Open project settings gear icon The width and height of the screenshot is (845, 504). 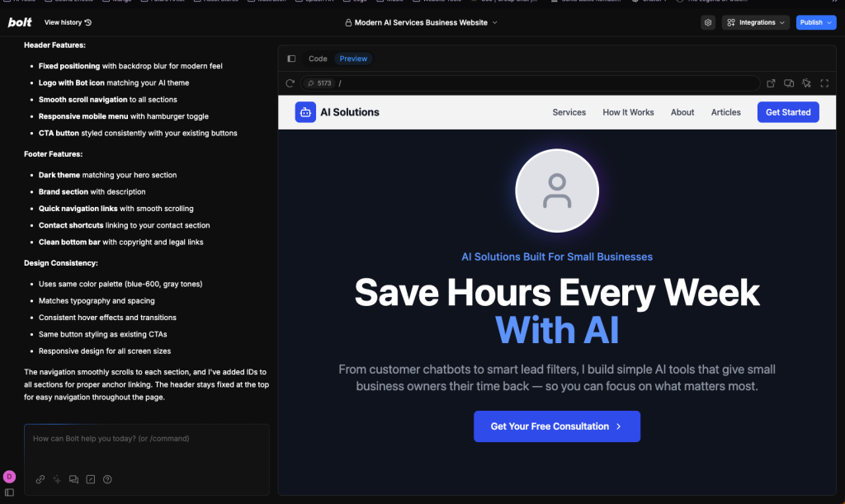click(707, 23)
